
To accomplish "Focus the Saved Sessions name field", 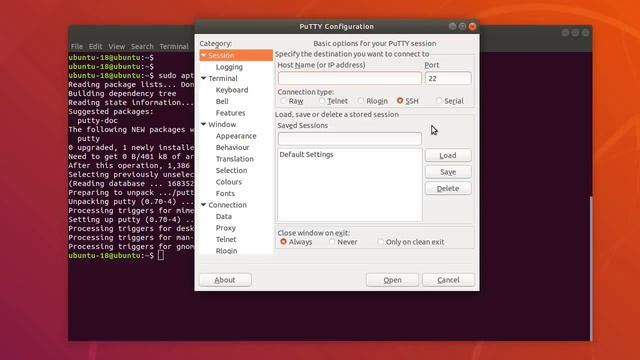I will [349, 138].
